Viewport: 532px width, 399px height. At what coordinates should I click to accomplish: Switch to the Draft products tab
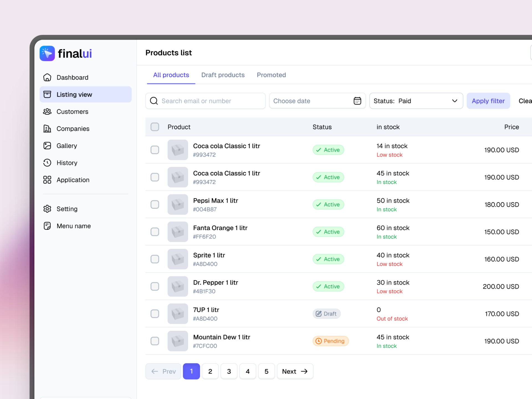[x=223, y=75]
